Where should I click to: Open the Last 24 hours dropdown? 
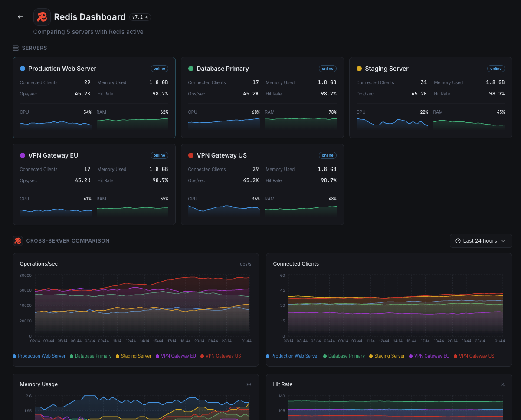click(481, 241)
